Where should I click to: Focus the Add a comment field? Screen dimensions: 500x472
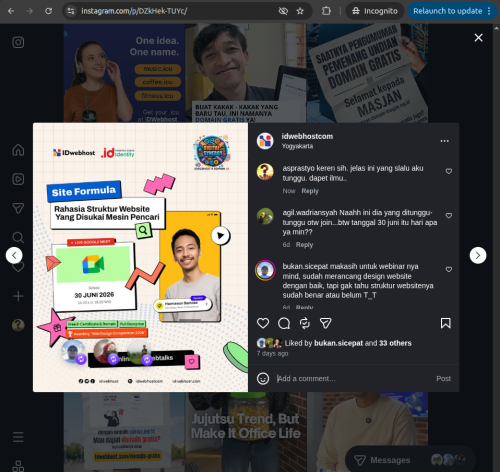click(353, 378)
